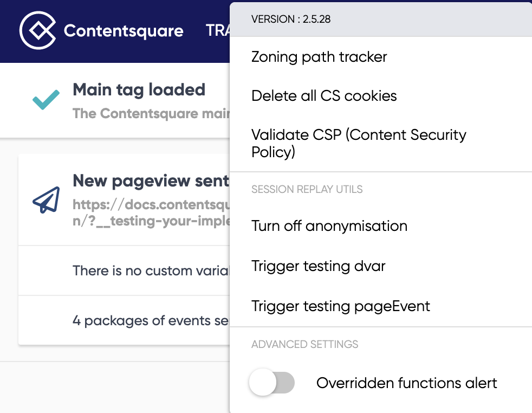Click the Contentsquare brand name text
Screen dimensions: 532x413
124,31
